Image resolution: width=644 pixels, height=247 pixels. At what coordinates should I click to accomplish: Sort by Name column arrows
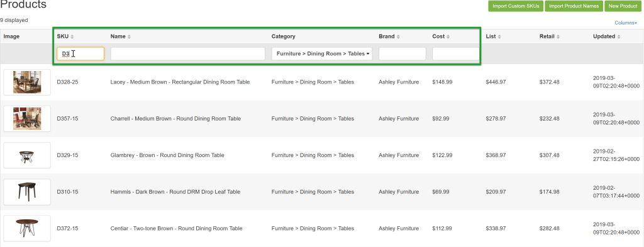point(129,36)
